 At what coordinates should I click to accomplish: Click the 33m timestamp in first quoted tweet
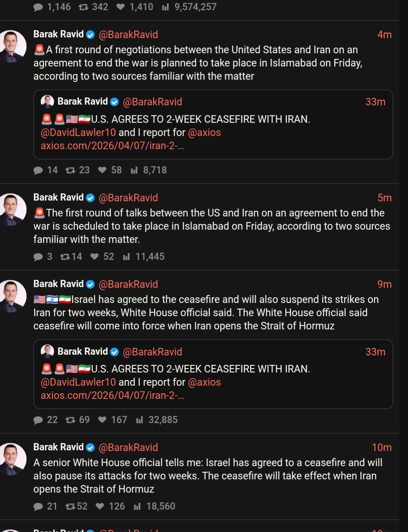pyautogui.click(x=375, y=102)
